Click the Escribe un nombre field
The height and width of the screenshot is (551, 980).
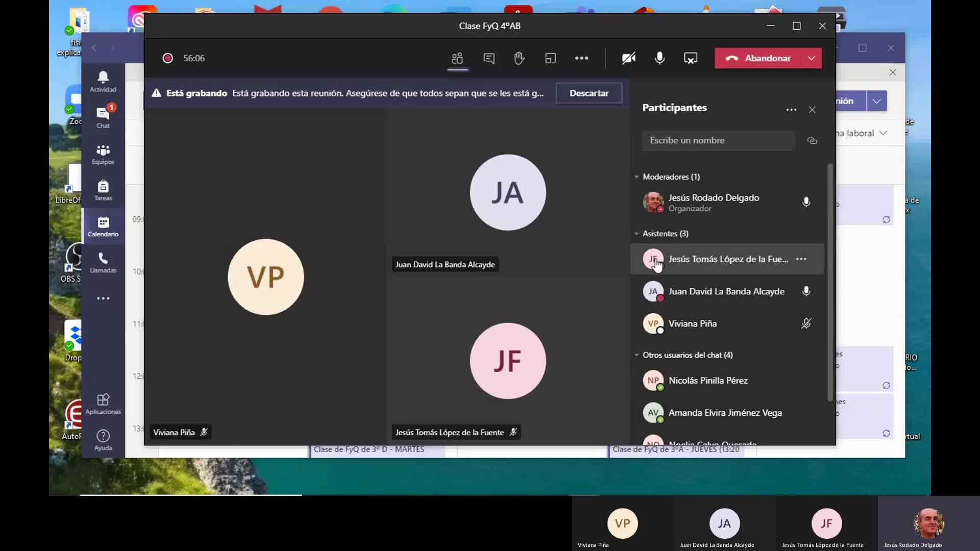click(x=718, y=141)
